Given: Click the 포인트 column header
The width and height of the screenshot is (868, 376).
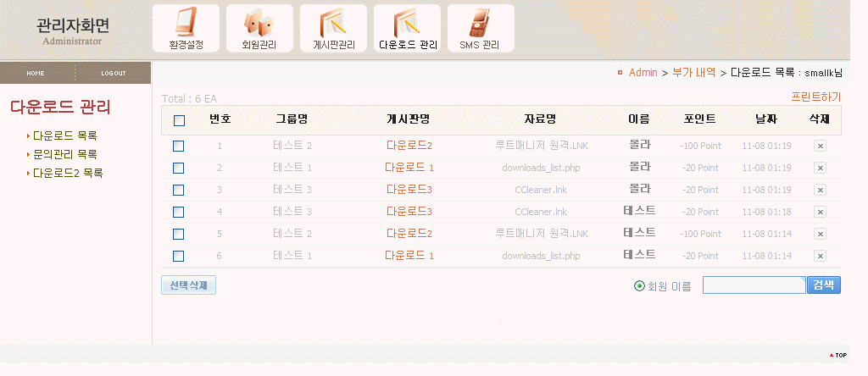Looking at the screenshot, I should [700, 119].
